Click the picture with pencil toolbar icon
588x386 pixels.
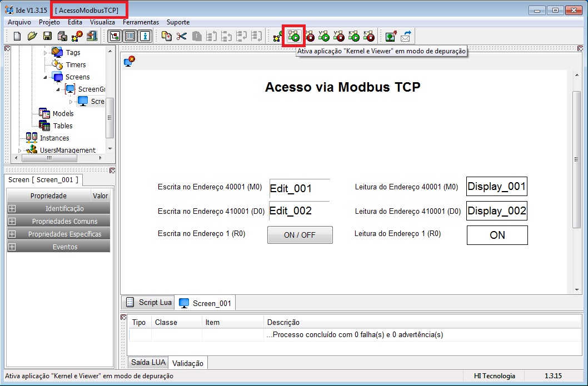pyautogui.click(x=391, y=36)
